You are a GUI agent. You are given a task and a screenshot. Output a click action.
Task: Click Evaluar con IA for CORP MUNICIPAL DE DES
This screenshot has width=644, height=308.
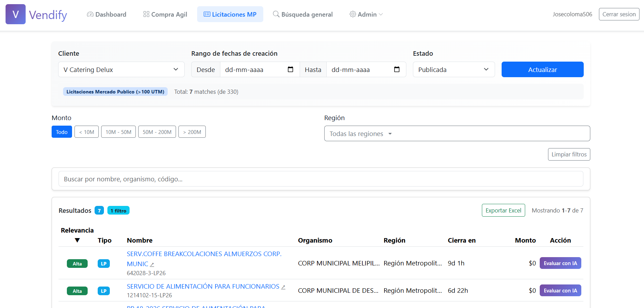(x=560, y=290)
